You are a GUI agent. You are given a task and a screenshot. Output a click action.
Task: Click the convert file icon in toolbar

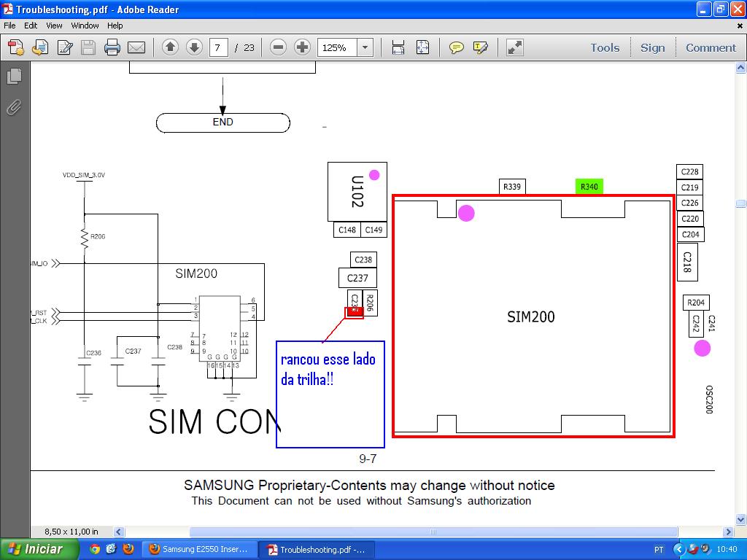(41, 47)
